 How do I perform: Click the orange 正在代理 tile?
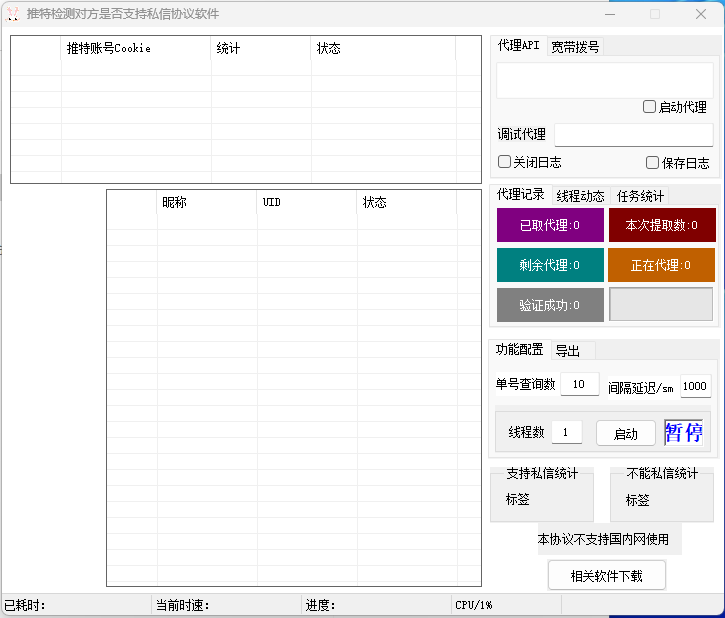point(661,265)
